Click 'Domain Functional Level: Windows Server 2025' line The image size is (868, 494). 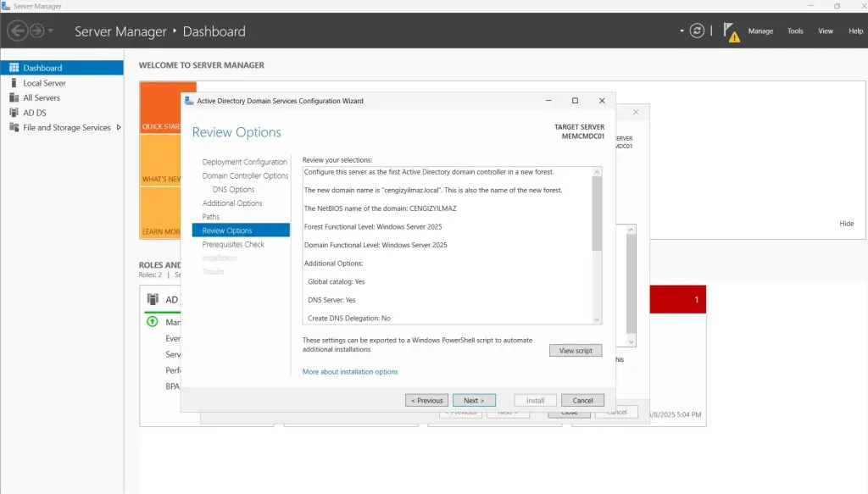pyautogui.click(x=376, y=245)
